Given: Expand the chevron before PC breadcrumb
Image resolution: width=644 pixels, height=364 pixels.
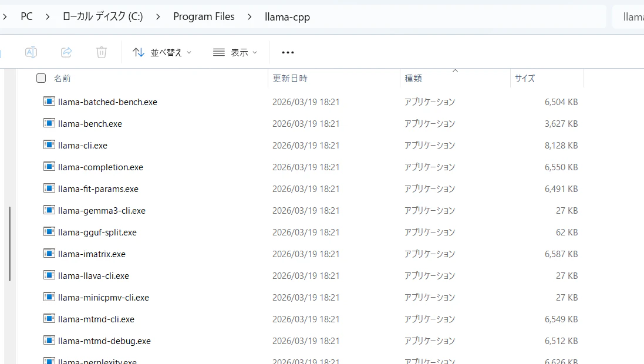Looking at the screenshot, I should pos(5,17).
